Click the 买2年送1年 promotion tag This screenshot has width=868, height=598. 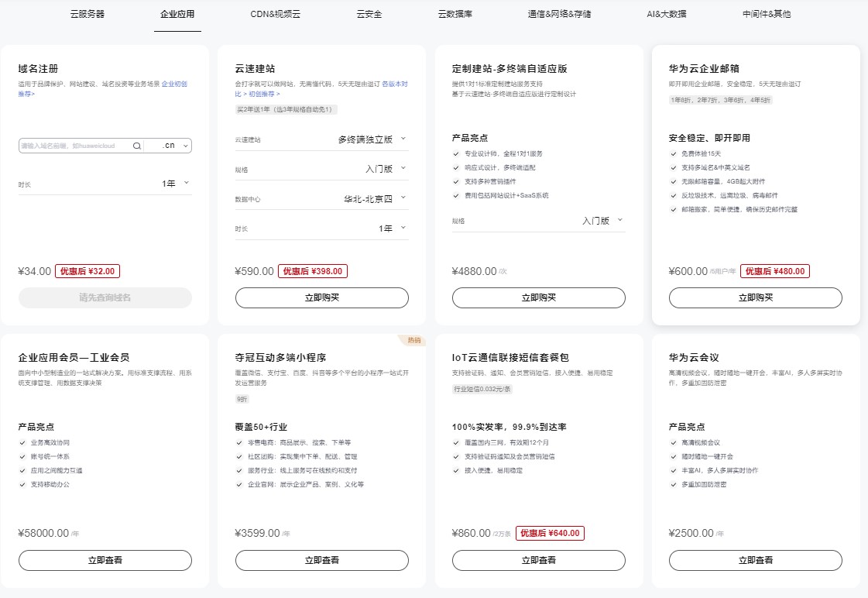click(286, 110)
